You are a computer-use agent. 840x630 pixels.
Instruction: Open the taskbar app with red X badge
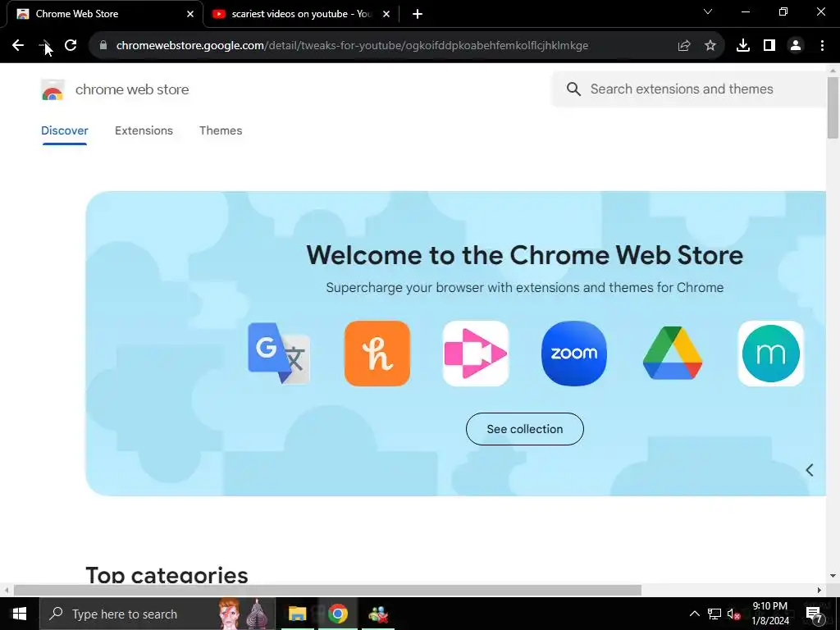click(378, 614)
